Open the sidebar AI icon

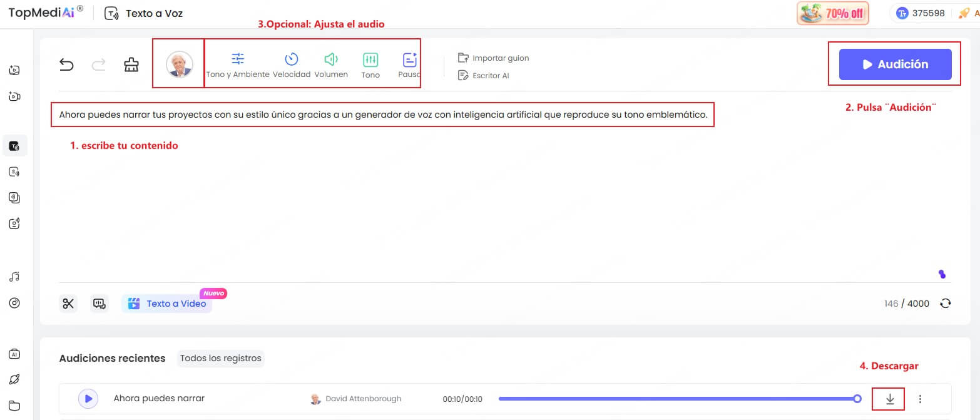click(x=14, y=354)
